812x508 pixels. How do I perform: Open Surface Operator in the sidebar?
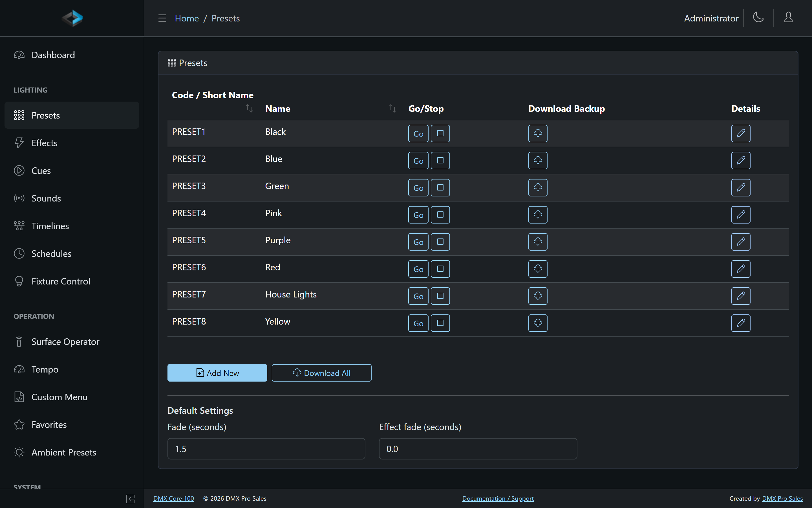pyautogui.click(x=72, y=342)
